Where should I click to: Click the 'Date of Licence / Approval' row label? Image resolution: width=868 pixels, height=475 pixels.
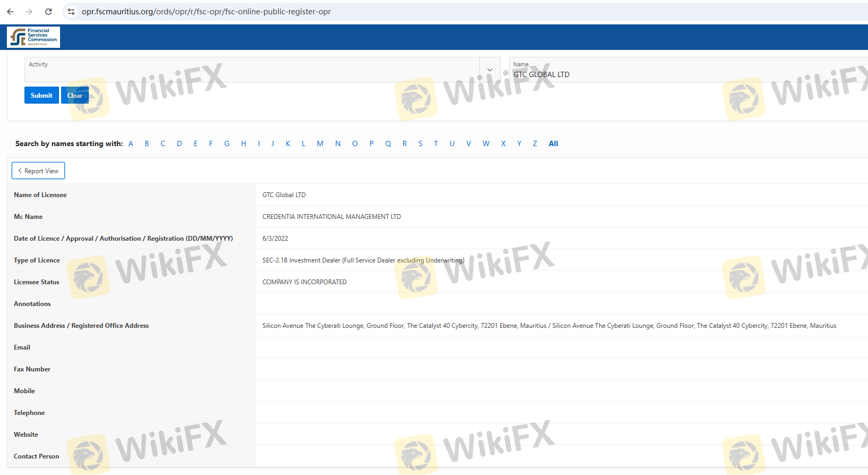pyautogui.click(x=123, y=239)
